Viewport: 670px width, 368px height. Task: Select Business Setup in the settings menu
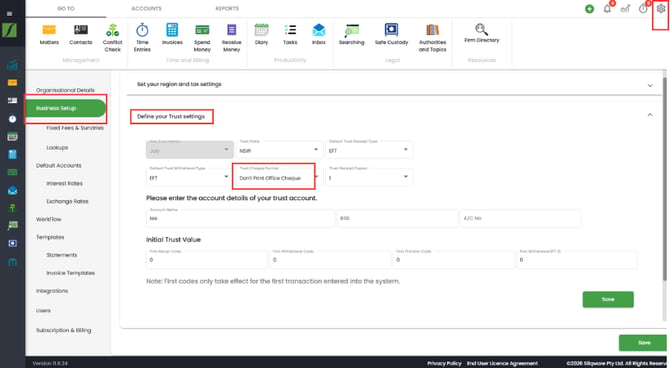[x=66, y=108]
